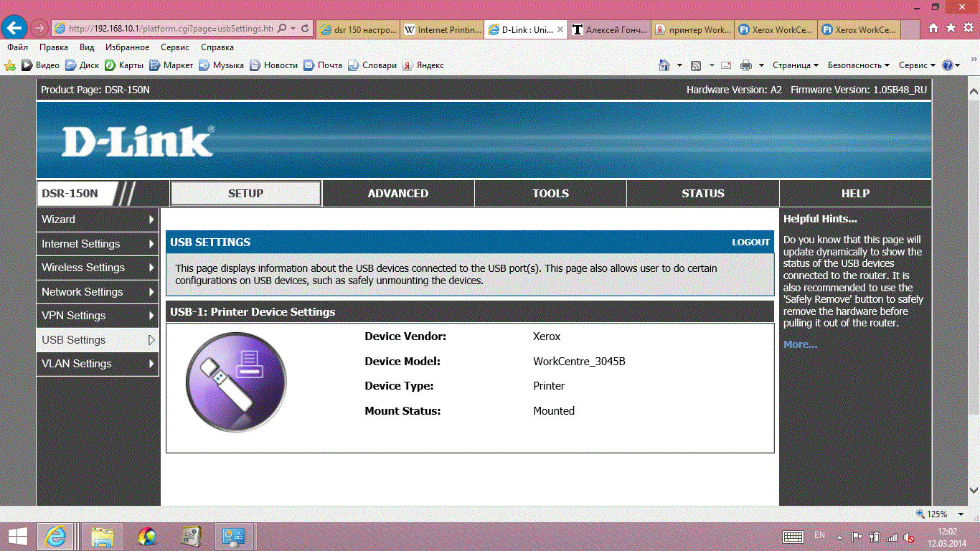Open the Маркет favorite bookmark
Image resolution: width=980 pixels, height=551 pixels.
171,65
